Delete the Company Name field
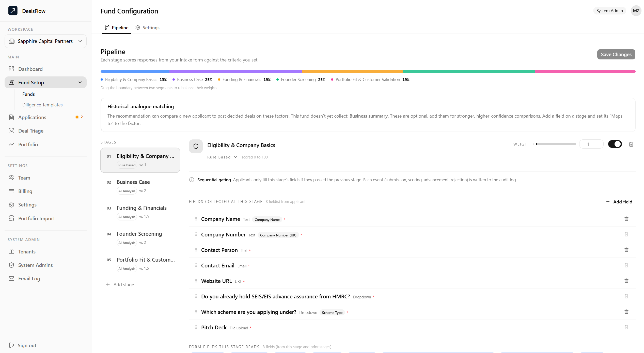This screenshot has height=353, width=644. (626, 219)
